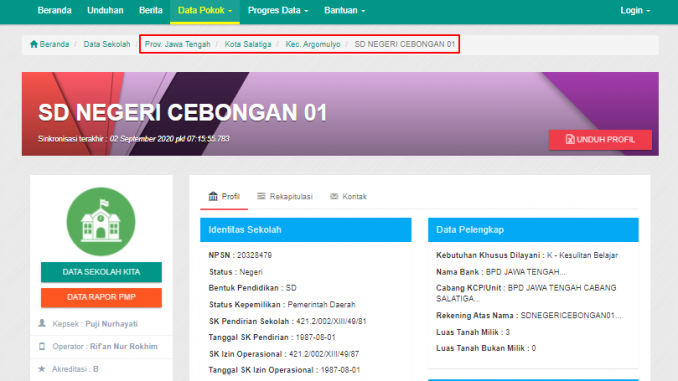Open the Bantuan dropdown
Viewport: 678px width, 381px height.
[x=345, y=10]
